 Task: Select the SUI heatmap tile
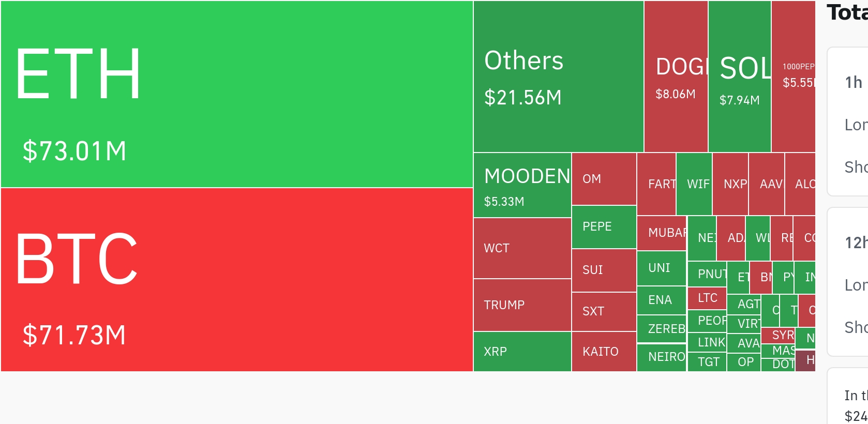[604, 270]
